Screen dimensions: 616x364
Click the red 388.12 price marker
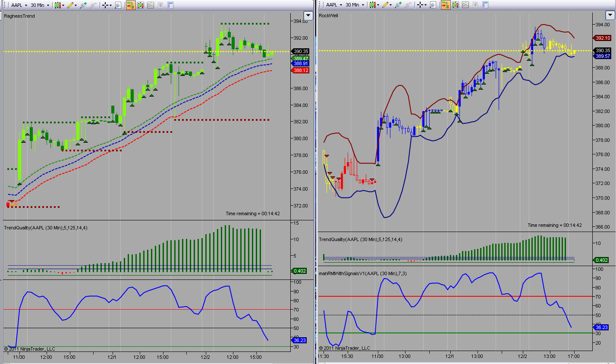click(301, 70)
